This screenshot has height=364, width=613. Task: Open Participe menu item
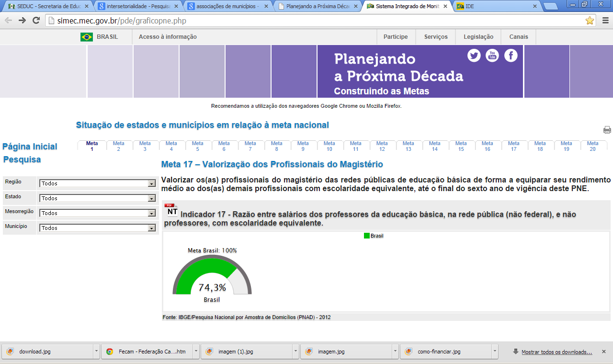(x=396, y=37)
